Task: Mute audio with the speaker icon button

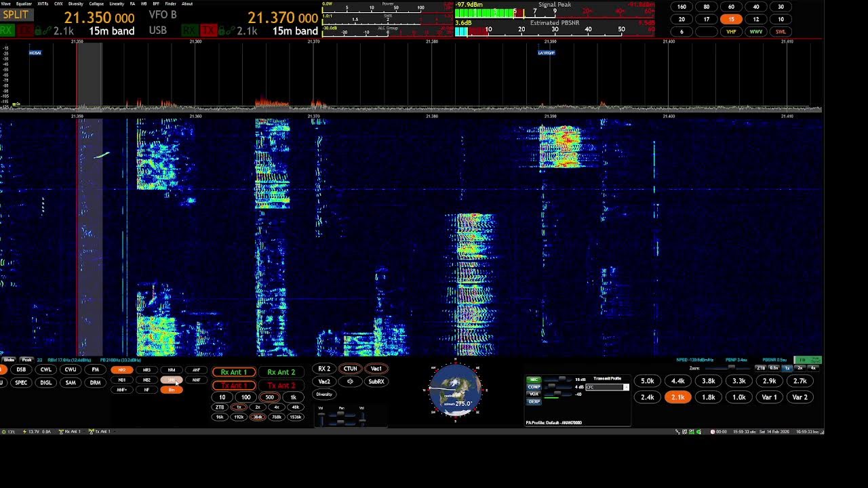Action: (x=350, y=382)
